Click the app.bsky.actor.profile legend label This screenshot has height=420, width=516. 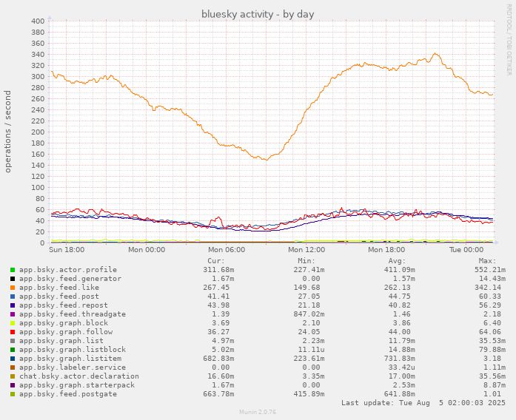coord(68,270)
